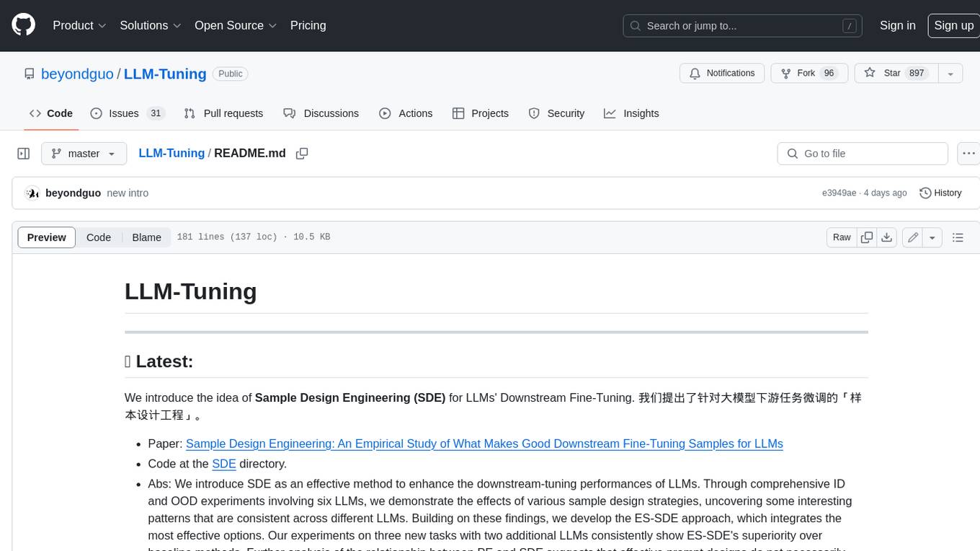
Task: Open the document outline icon
Action: tap(958, 237)
